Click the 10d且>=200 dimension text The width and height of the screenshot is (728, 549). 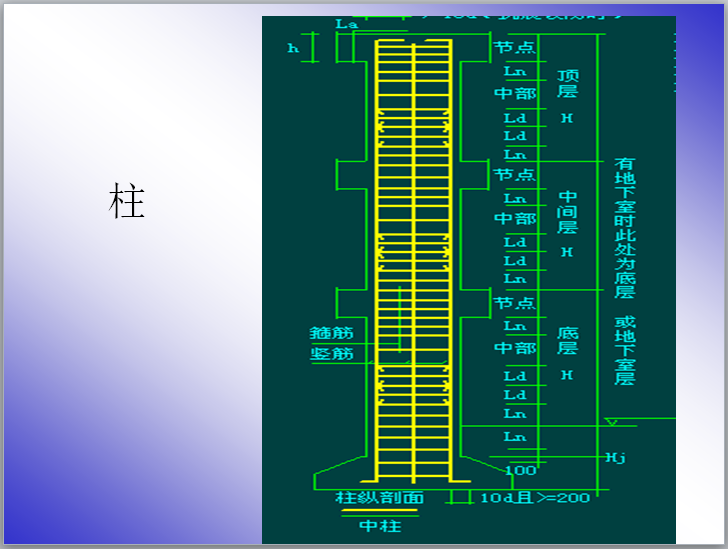[535, 497]
